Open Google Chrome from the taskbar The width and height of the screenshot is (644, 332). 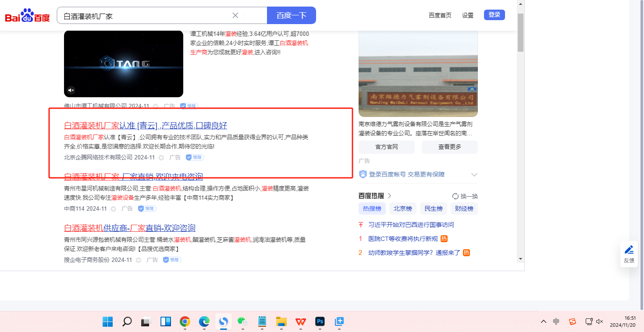point(185,322)
